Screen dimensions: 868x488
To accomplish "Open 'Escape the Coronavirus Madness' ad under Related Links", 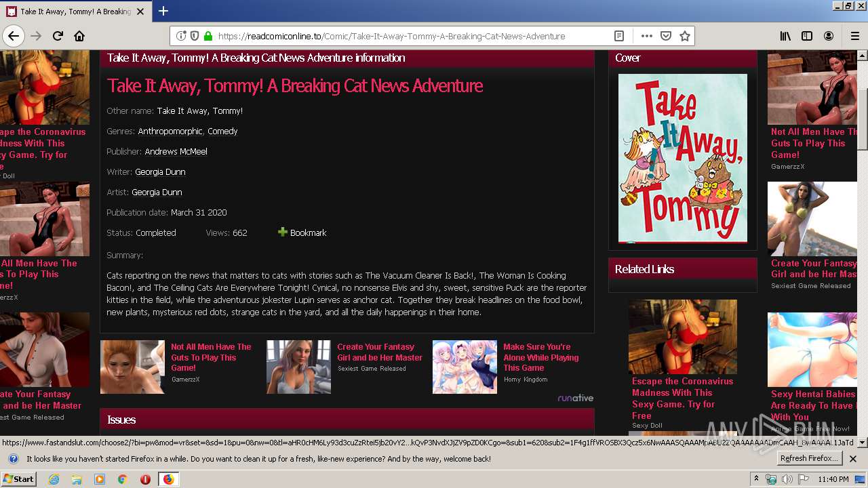I will (682, 399).
